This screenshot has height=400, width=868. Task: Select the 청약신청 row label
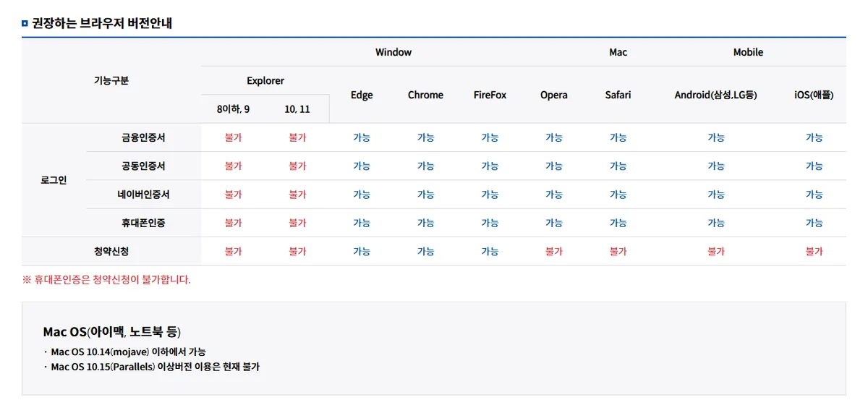(111, 251)
